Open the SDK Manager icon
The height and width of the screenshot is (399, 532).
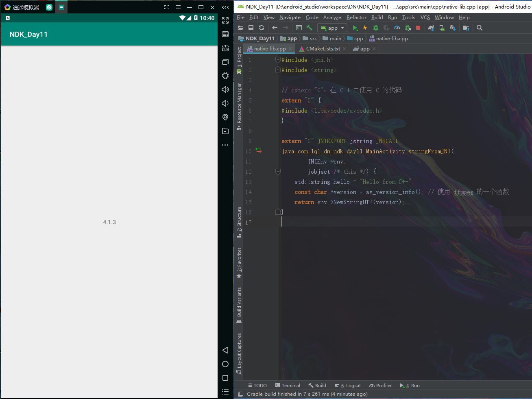[x=452, y=28]
